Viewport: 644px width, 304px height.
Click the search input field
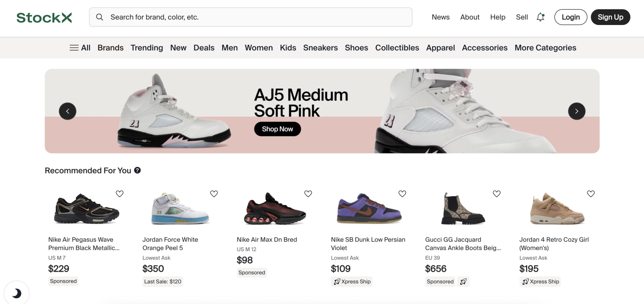(258, 17)
